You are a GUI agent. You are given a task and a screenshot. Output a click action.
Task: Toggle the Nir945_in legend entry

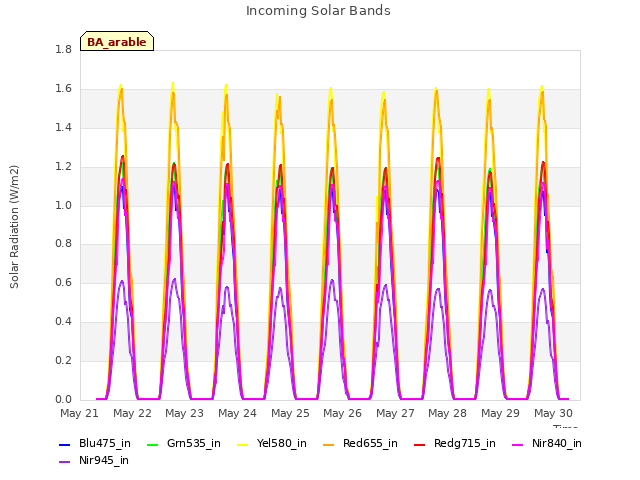pos(94,460)
